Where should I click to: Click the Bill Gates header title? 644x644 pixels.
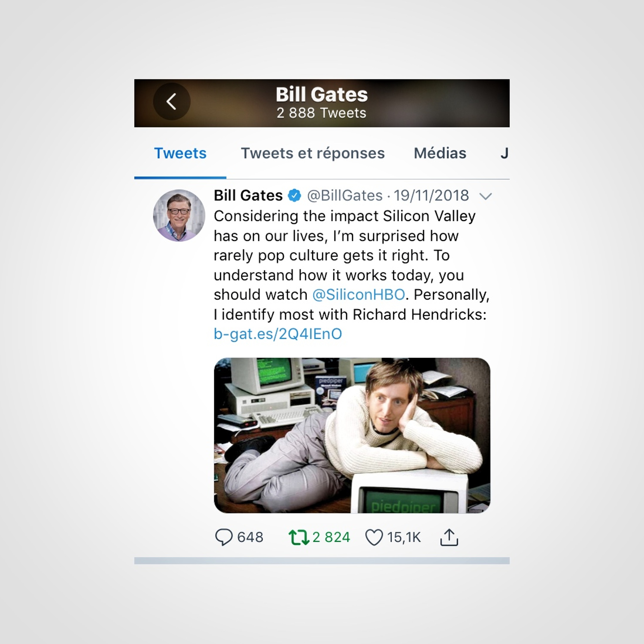[x=322, y=94]
